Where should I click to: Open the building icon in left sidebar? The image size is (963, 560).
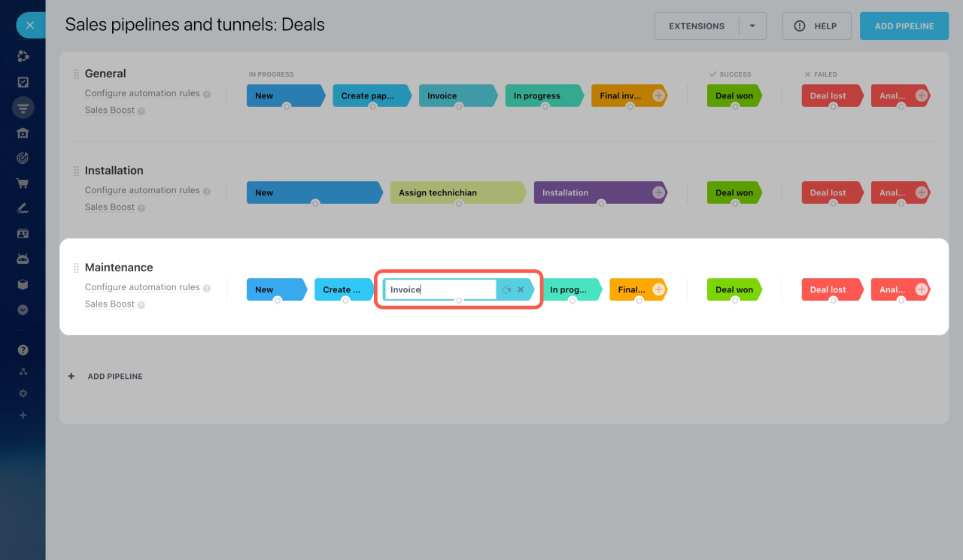(23, 133)
